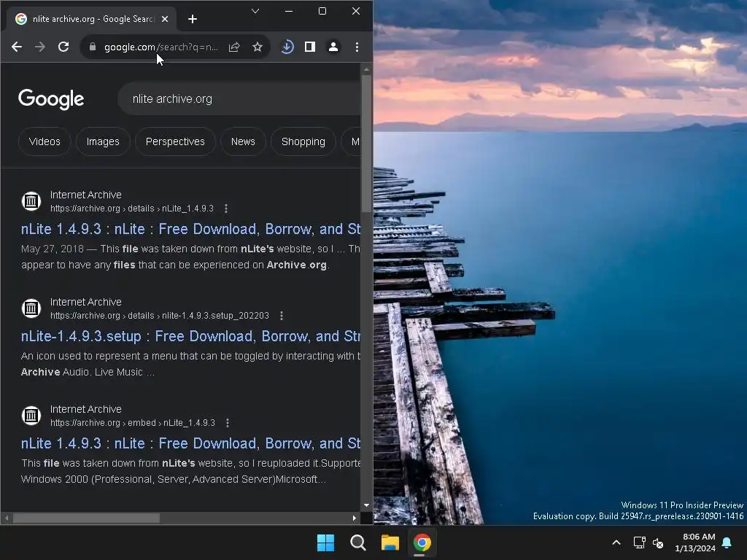Open a new browser tab
This screenshot has width=747, height=560.
(x=193, y=19)
